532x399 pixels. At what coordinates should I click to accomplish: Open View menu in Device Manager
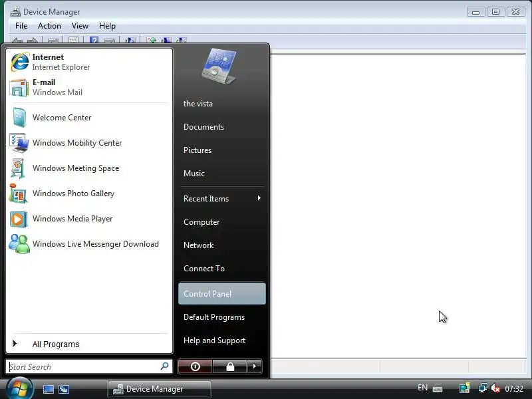(x=80, y=26)
